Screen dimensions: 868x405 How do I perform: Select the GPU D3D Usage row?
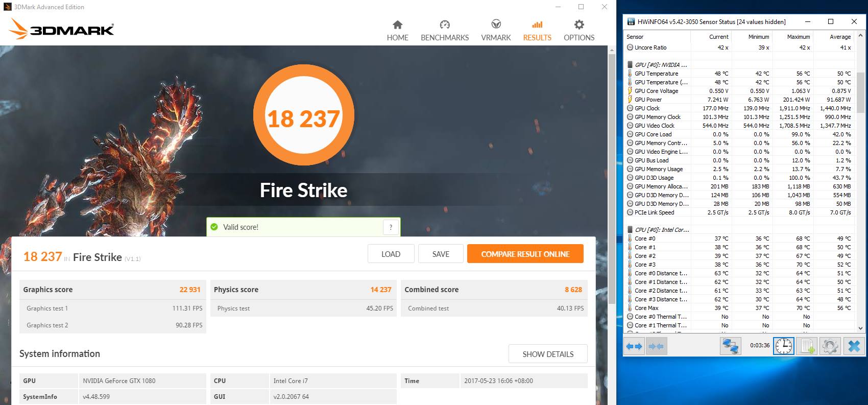pos(740,178)
